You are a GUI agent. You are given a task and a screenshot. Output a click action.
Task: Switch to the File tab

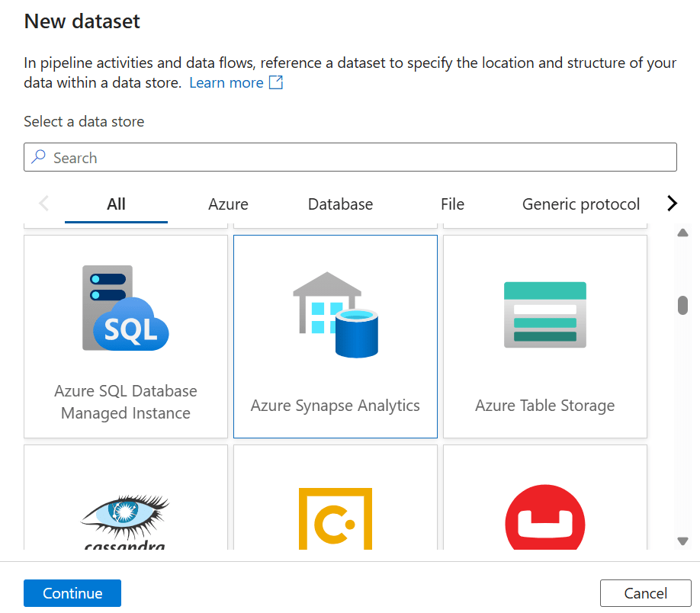pos(452,204)
